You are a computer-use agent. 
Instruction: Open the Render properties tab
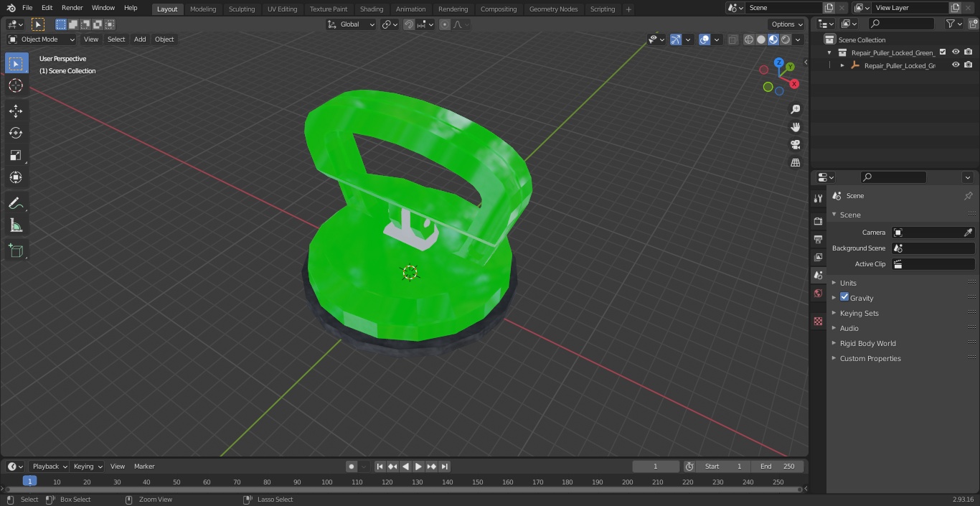[818, 221]
